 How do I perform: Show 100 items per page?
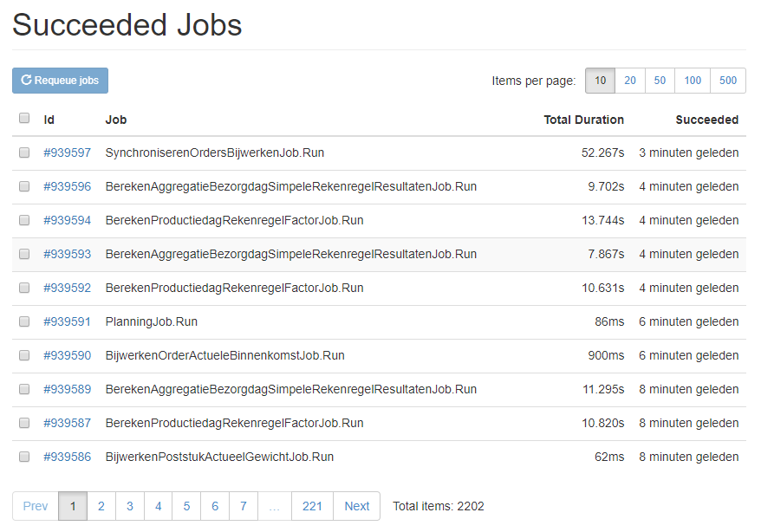(693, 81)
